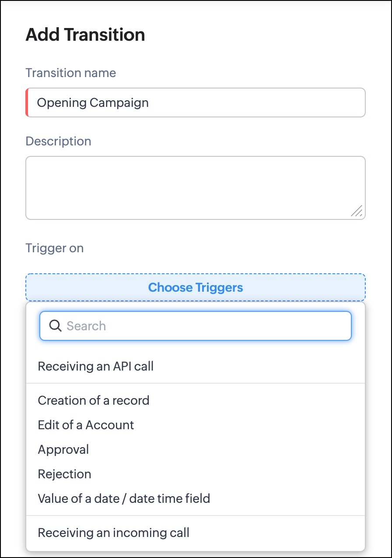
Task: Select Value of a date / date time field
Action: pos(124,498)
